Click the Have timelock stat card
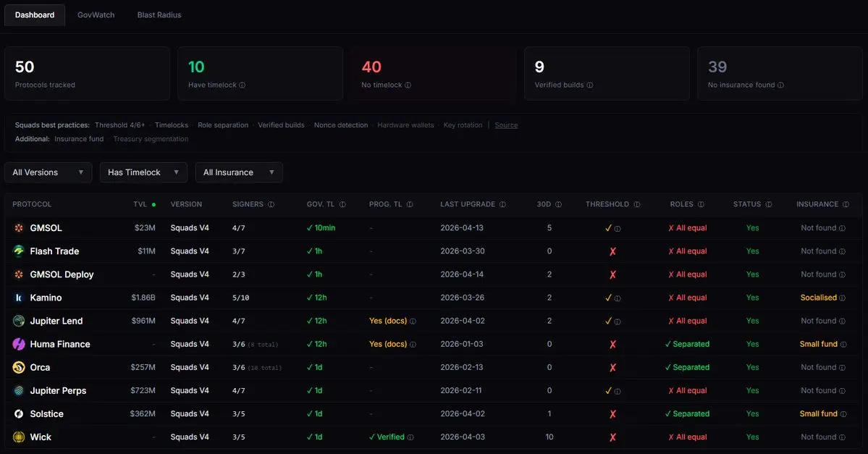868x454 pixels. pos(260,74)
